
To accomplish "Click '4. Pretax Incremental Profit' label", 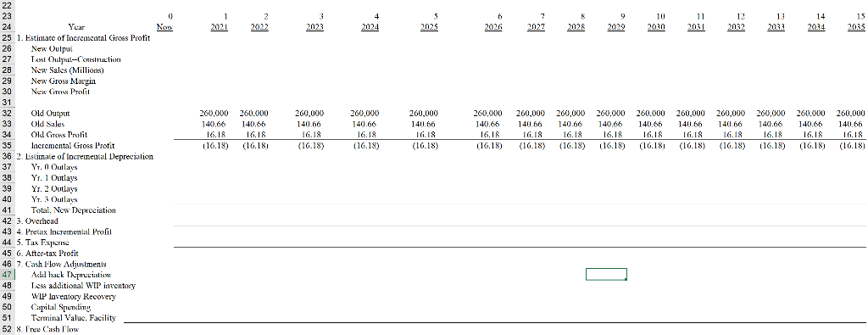I will coord(64,232).
